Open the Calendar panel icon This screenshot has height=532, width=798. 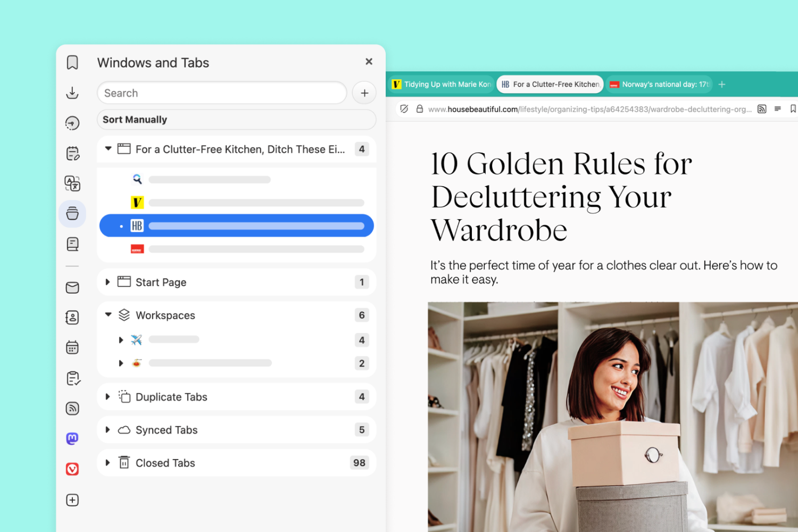coord(72,347)
